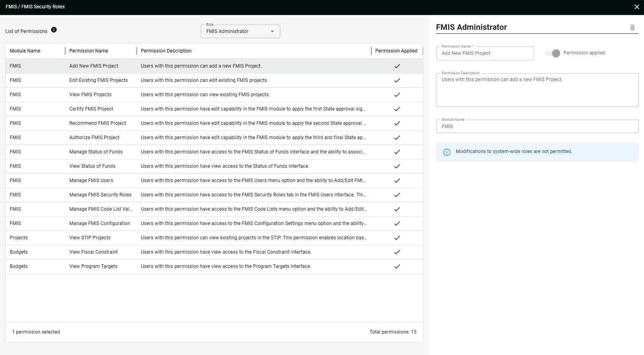Click Budgets module cell in View Program Targets row

point(19,266)
